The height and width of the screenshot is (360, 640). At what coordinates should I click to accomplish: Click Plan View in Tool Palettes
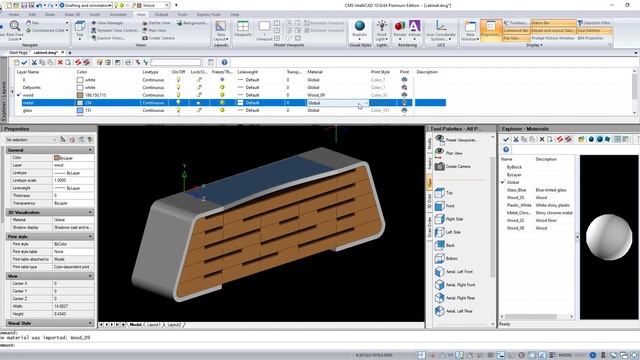coord(448,153)
